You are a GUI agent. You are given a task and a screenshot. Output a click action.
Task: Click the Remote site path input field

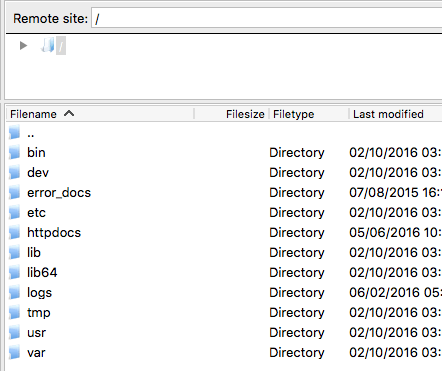click(x=267, y=18)
